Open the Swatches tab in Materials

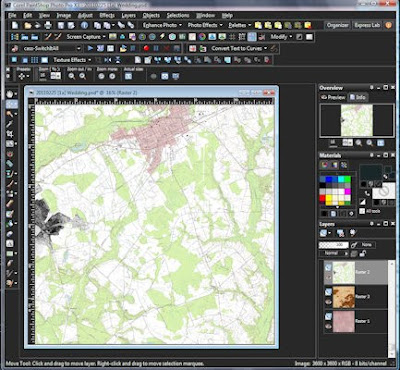pyautogui.click(x=344, y=165)
